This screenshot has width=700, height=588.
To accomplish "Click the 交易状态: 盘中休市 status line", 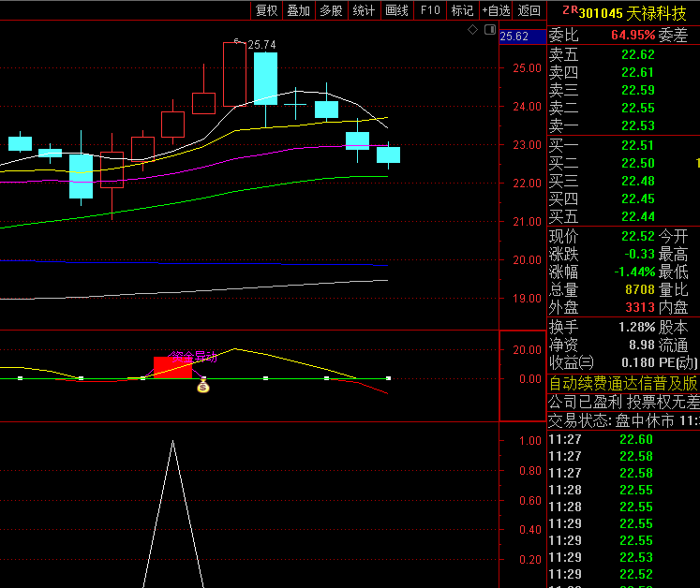I will tap(623, 420).
